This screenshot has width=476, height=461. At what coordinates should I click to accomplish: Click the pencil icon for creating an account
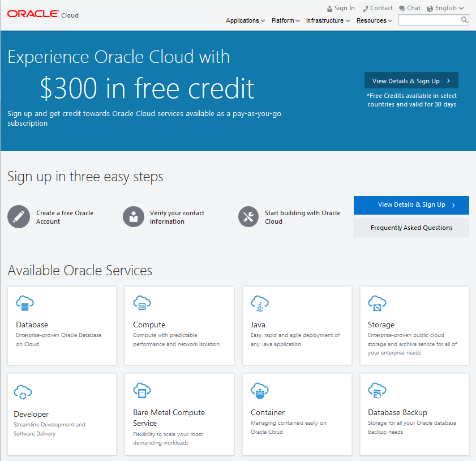pyautogui.click(x=19, y=216)
